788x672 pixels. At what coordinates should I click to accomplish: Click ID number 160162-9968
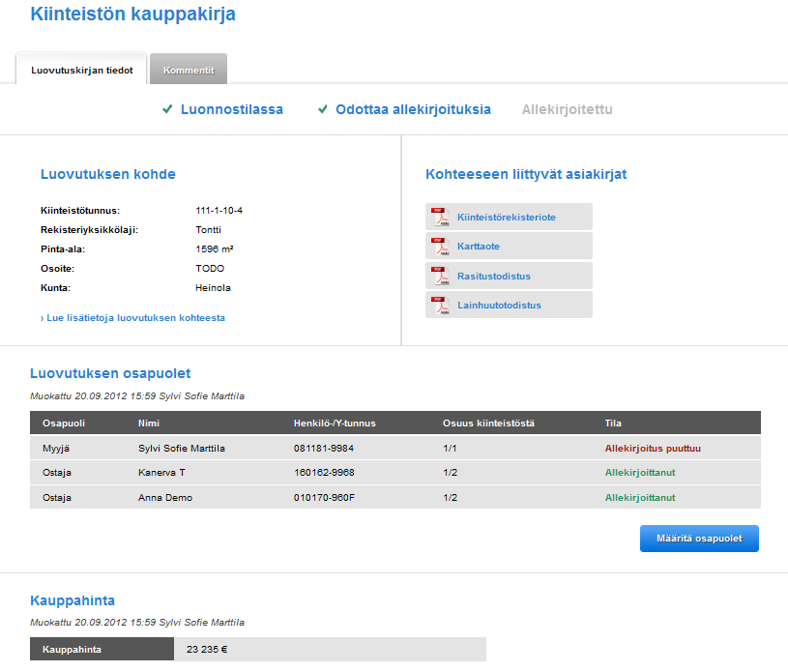[x=324, y=472]
